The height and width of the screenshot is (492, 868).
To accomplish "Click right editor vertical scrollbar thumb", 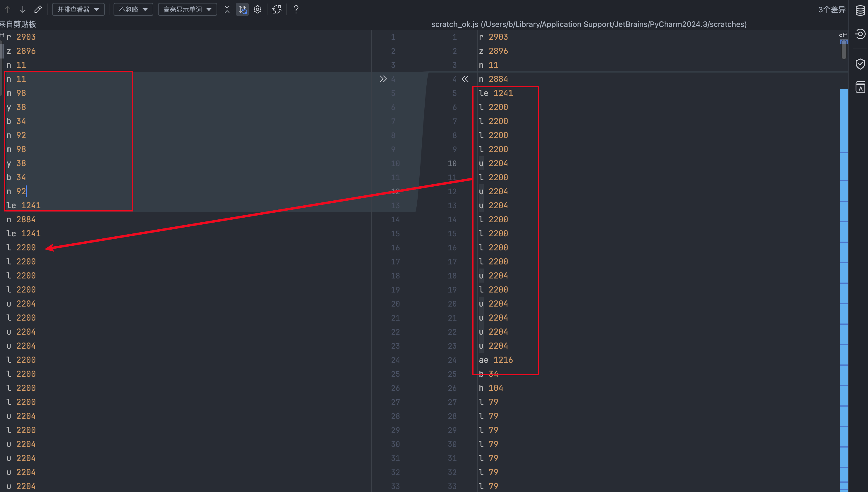I will coord(844,50).
